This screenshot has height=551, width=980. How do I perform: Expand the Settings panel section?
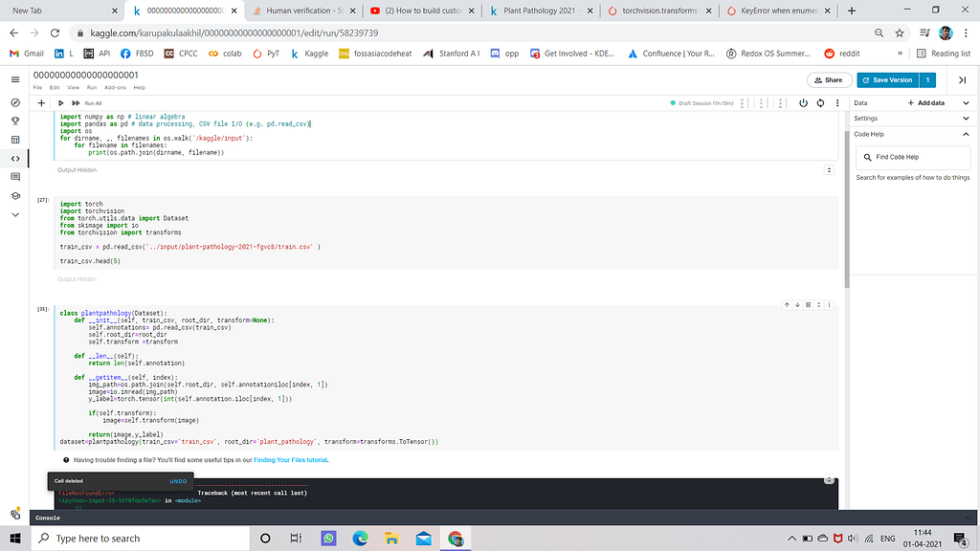(965, 119)
